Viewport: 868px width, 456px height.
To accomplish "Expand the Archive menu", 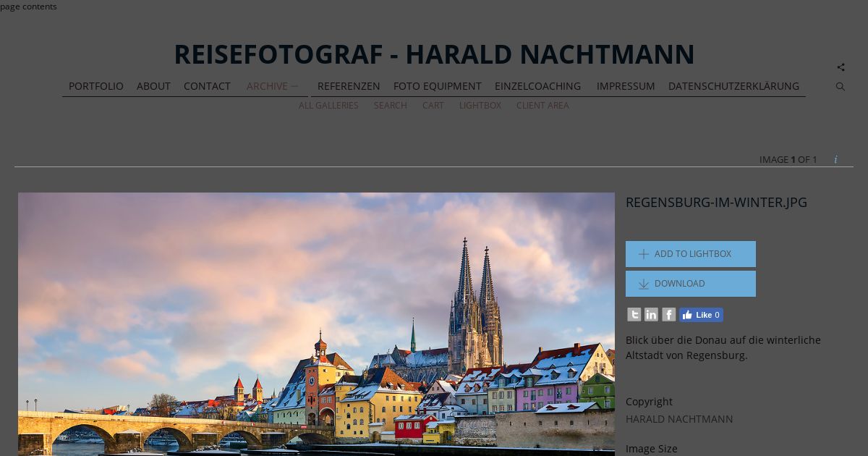I will coord(273,86).
